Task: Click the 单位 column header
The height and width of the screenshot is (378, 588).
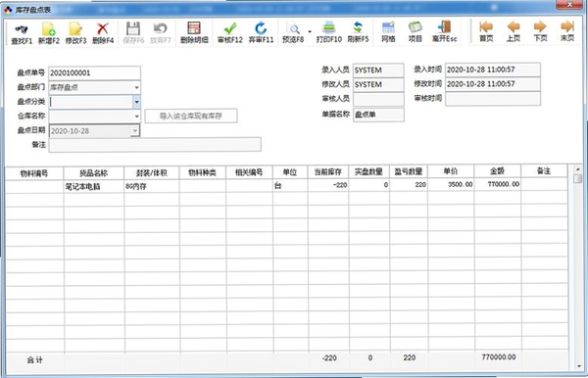Action: 290,172
